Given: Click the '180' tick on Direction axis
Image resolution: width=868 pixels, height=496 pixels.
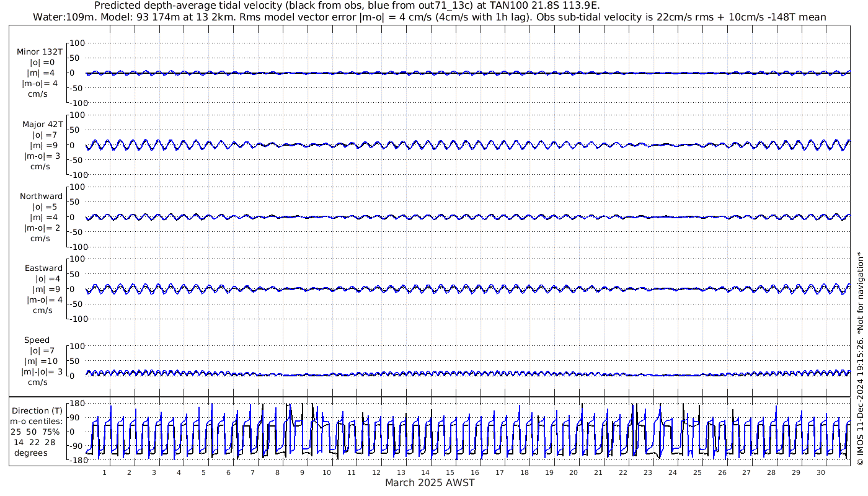Looking at the screenshot, I should pos(76,403).
